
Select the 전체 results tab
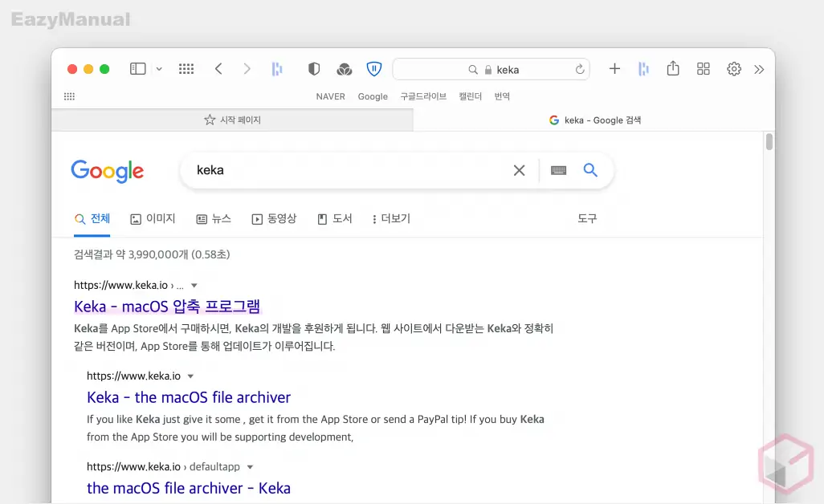click(x=92, y=218)
